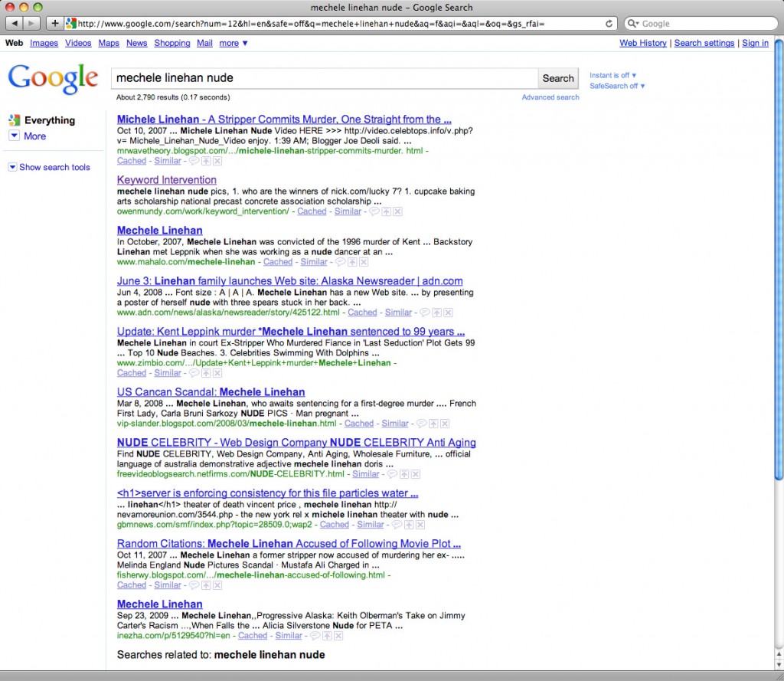Switch to Videos search
Image resolution: width=784 pixels, height=681 pixels.
click(79, 43)
